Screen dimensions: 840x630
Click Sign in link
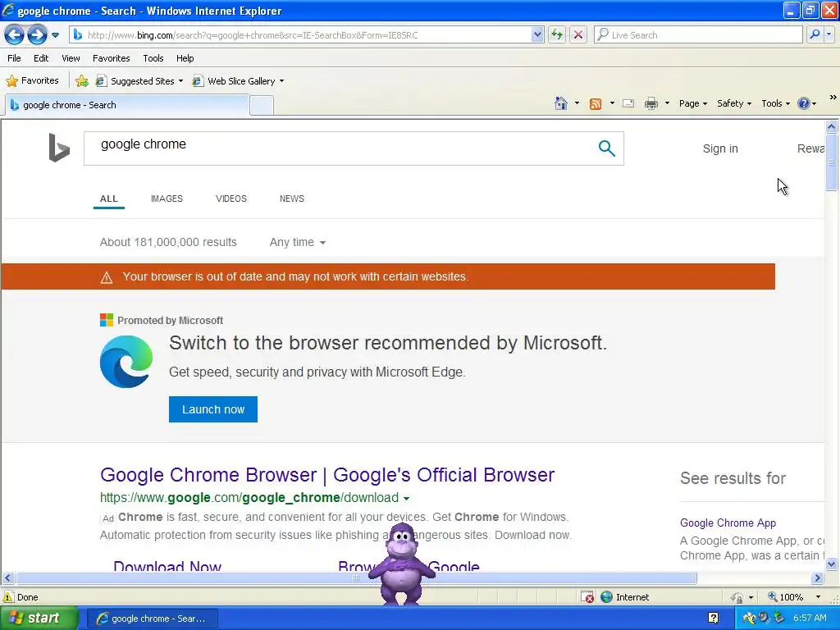coord(720,149)
